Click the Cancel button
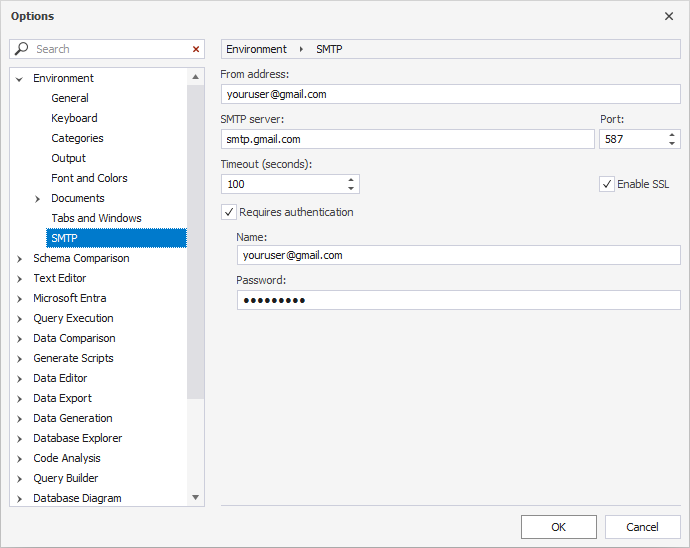The height and width of the screenshot is (548, 690). (642, 527)
